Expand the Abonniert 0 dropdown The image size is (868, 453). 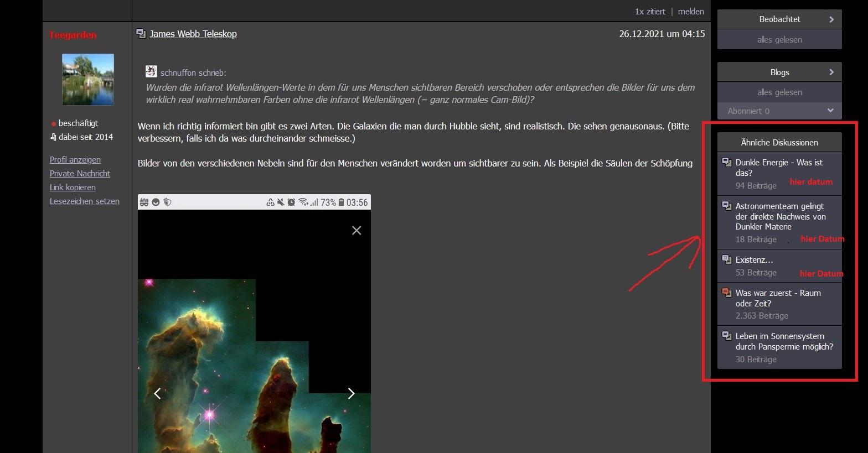click(779, 111)
